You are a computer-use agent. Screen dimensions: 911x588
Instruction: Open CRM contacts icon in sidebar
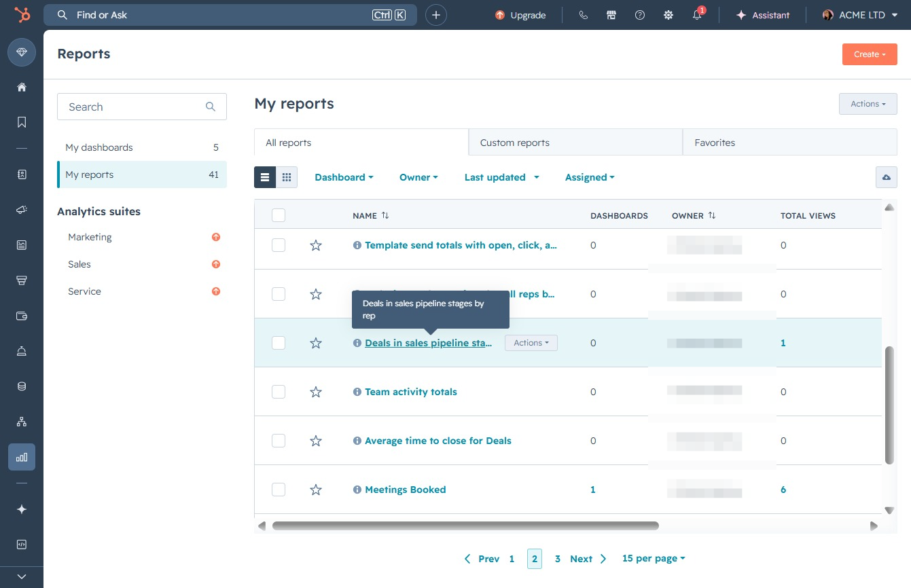(x=22, y=174)
